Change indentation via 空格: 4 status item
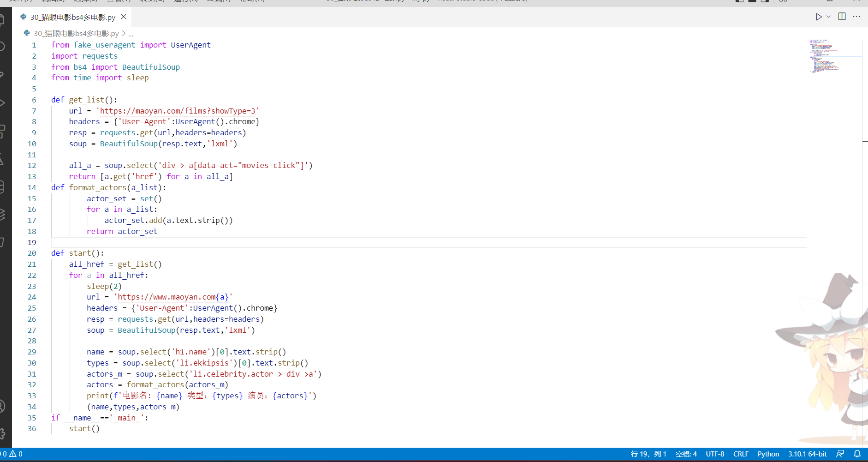This screenshot has width=868, height=462. click(x=686, y=454)
